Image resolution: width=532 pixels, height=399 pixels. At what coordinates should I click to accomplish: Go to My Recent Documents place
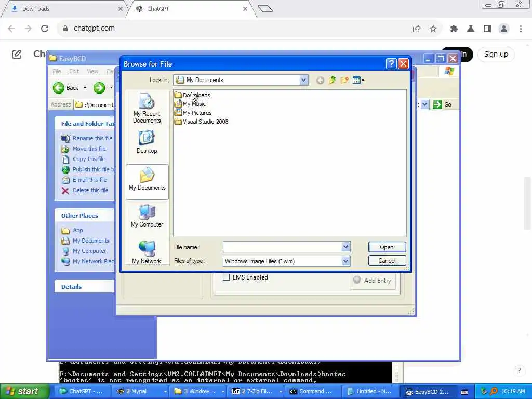(x=147, y=108)
